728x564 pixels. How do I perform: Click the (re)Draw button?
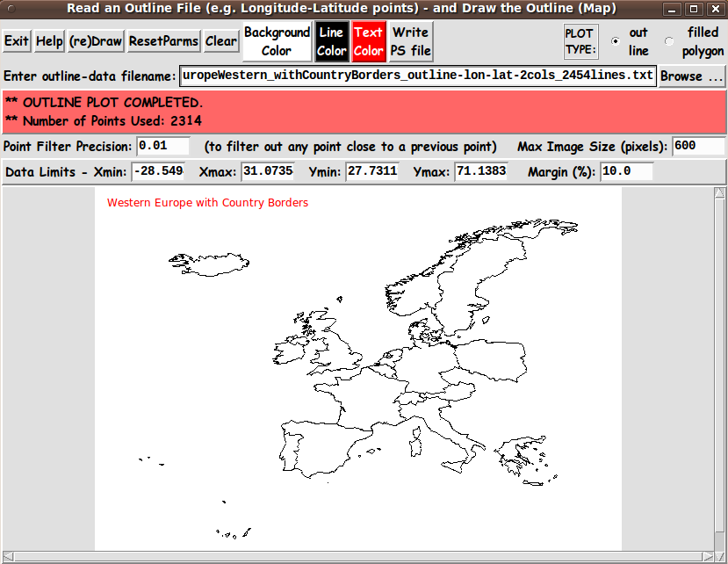click(x=96, y=41)
